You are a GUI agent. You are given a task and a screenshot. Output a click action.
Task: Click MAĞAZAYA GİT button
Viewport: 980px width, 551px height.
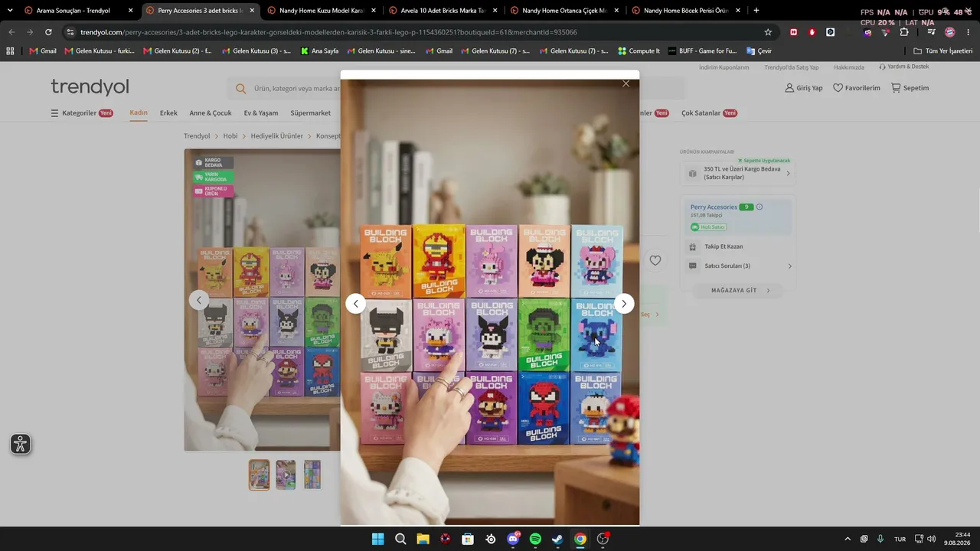coord(738,290)
